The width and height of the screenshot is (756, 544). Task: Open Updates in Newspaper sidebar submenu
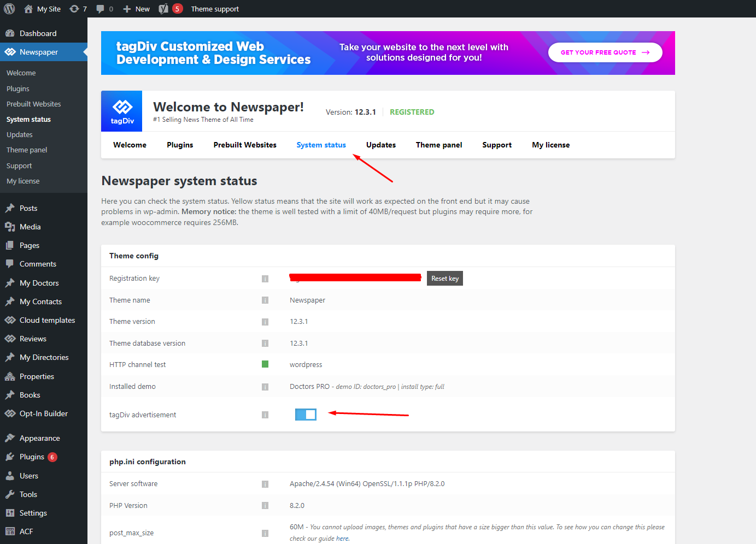point(20,134)
